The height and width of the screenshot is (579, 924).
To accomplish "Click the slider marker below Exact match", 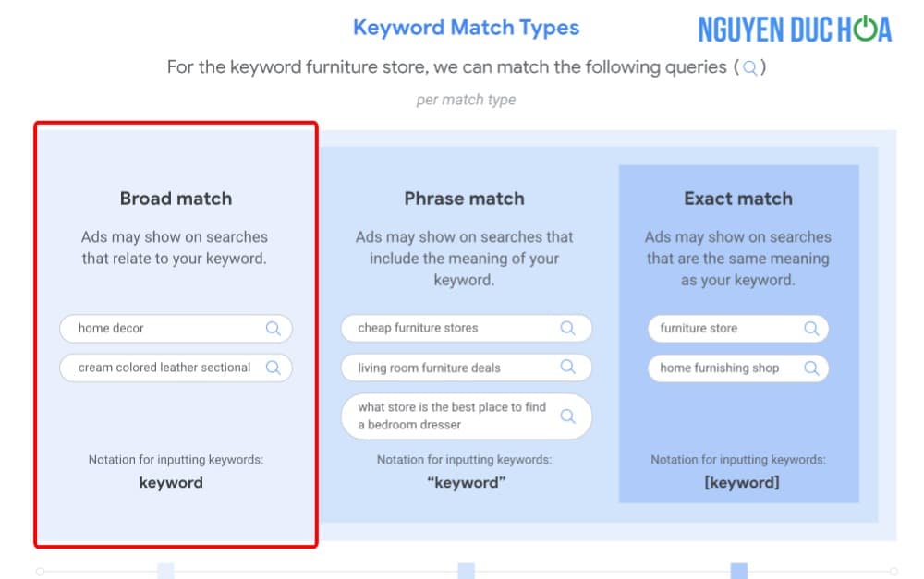I will (x=739, y=571).
